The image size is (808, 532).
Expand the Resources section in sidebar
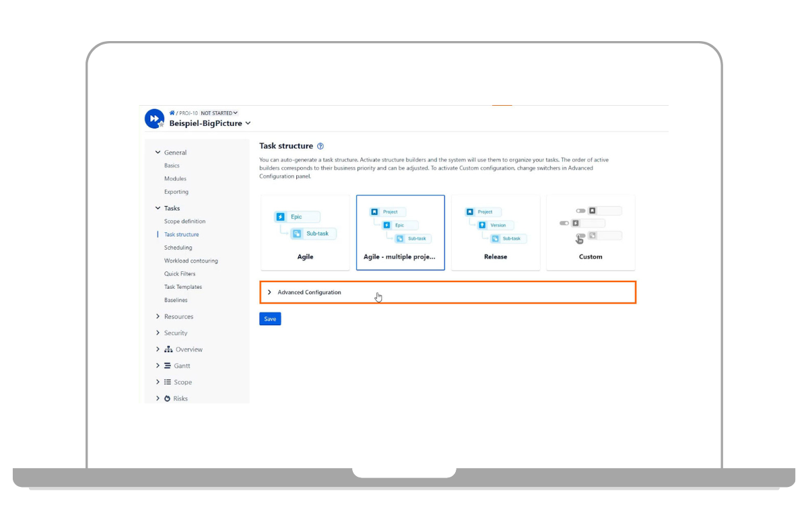(x=178, y=317)
